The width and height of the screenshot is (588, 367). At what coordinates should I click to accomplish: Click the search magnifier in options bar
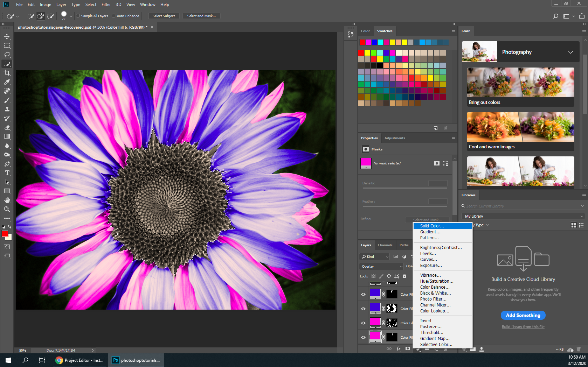(x=556, y=16)
